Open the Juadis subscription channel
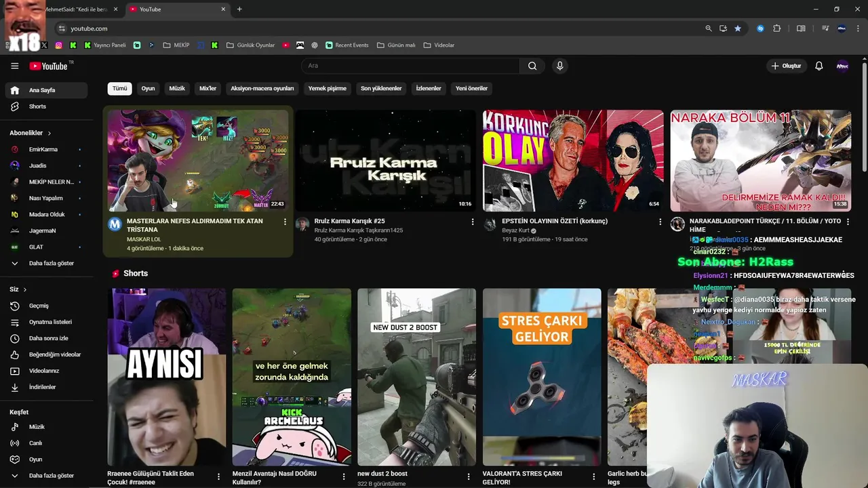Screen dimensions: 868x488 coord(45,165)
